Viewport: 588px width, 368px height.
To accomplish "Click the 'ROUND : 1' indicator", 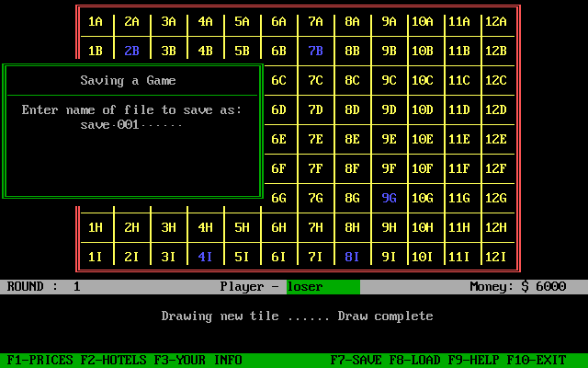I will [43, 287].
